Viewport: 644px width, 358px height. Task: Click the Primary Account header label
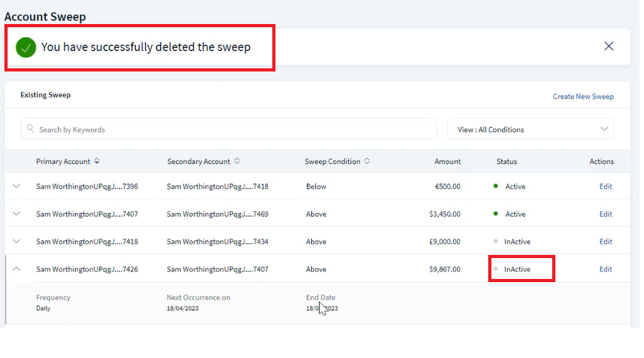(x=63, y=161)
